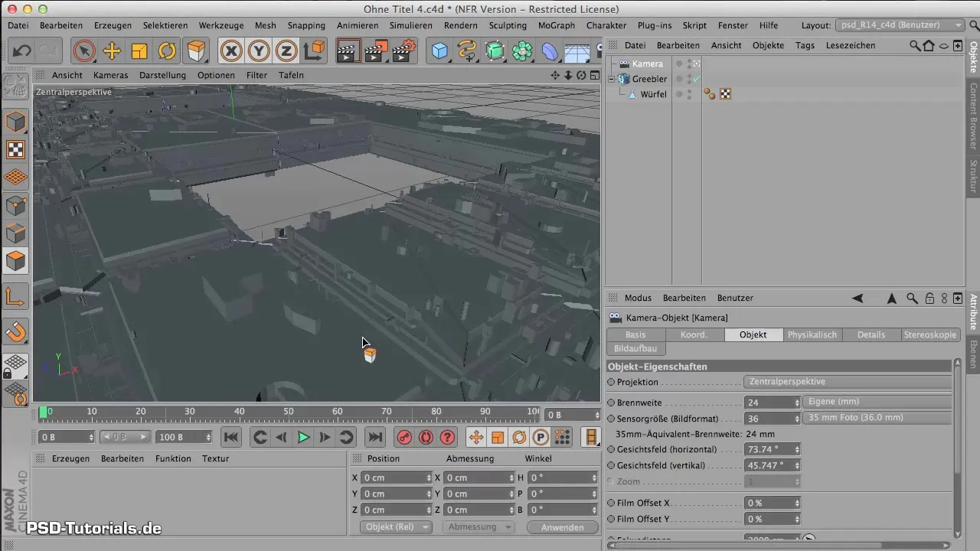Open the Stereoskopie tab
Image resolution: width=980 pixels, height=551 pixels.
(930, 334)
